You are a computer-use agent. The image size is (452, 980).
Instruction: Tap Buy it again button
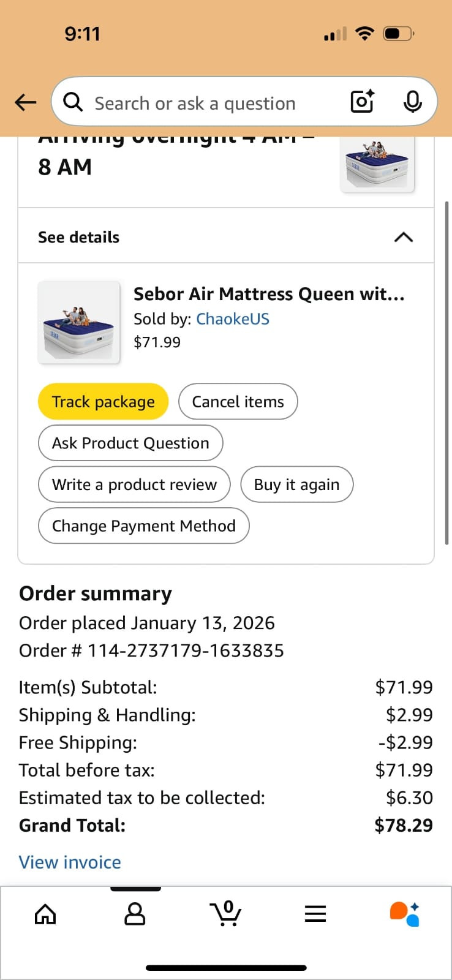click(296, 484)
